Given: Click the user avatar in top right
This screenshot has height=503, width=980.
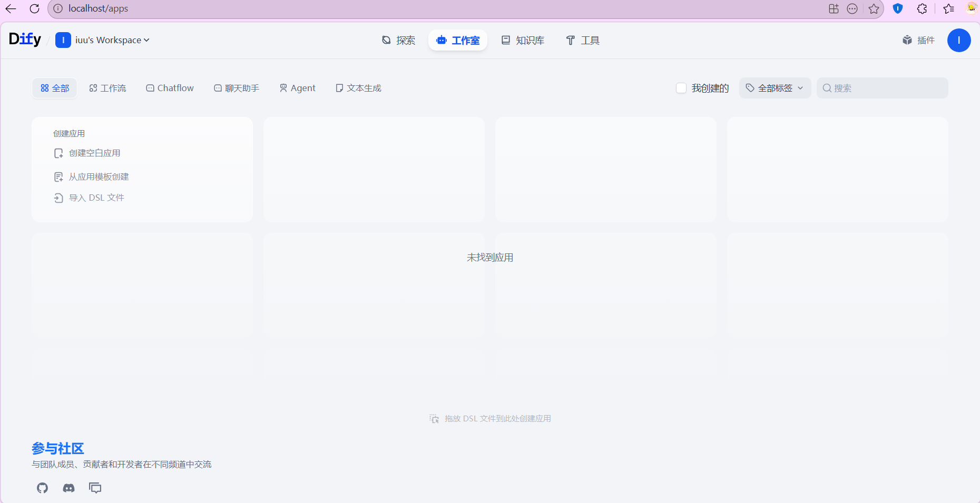Looking at the screenshot, I should tap(959, 40).
